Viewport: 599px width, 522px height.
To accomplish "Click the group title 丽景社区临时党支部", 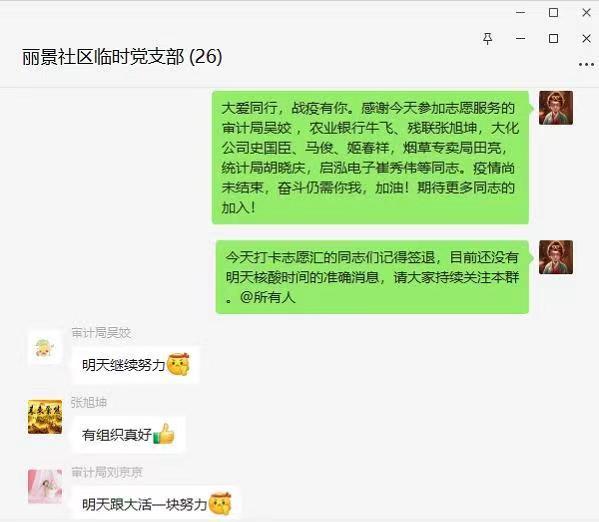I will (x=103, y=57).
